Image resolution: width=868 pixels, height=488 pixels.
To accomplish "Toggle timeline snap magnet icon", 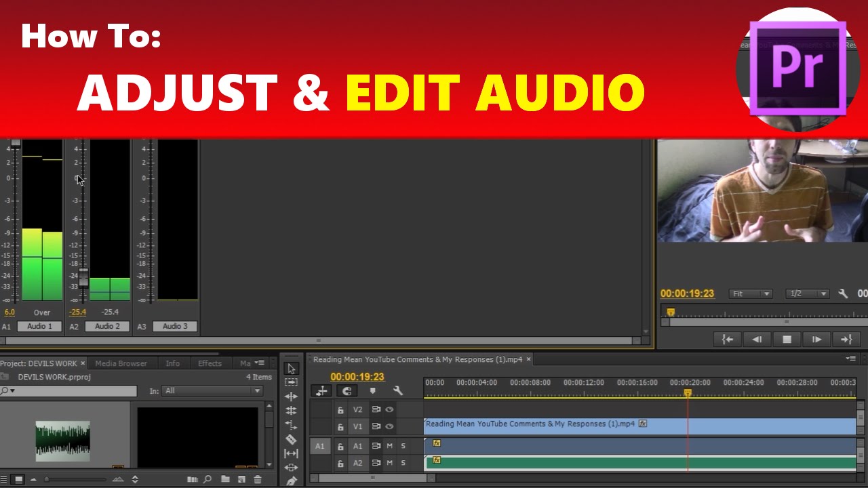I will [347, 391].
